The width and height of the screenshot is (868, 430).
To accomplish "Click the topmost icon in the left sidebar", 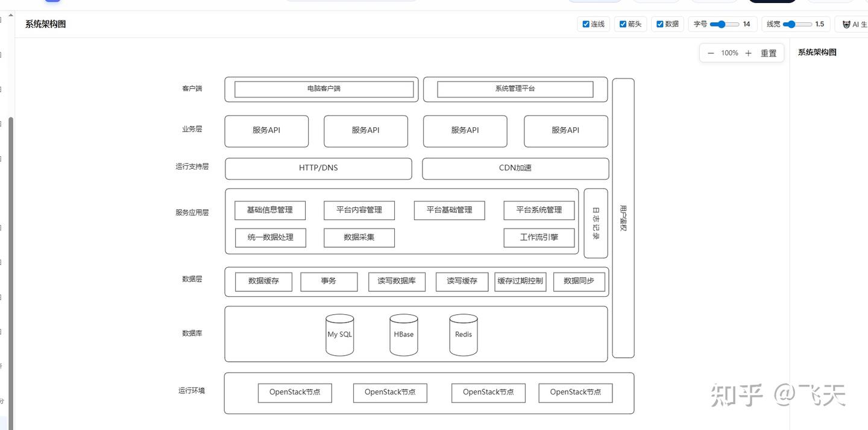I will [2, 20].
